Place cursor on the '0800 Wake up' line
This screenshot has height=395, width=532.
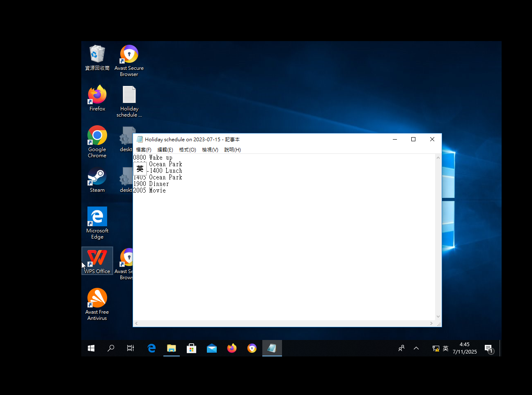coord(153,158)
